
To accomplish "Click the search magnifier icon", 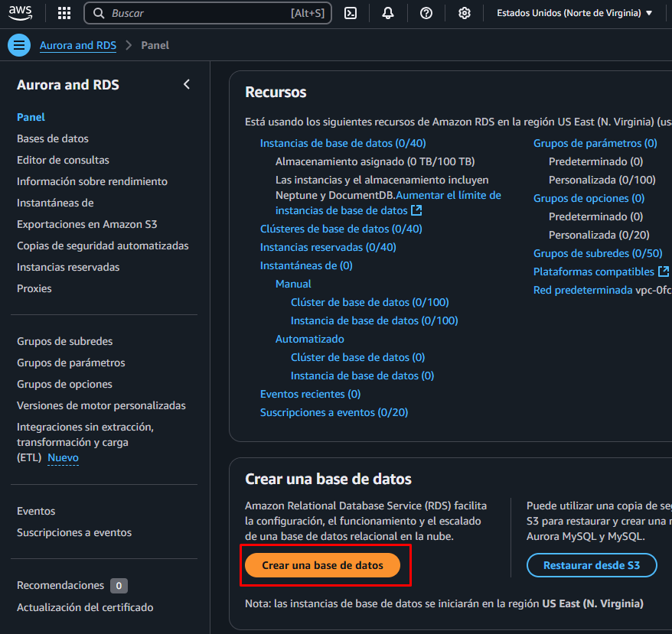I will [x=99, y=13].
